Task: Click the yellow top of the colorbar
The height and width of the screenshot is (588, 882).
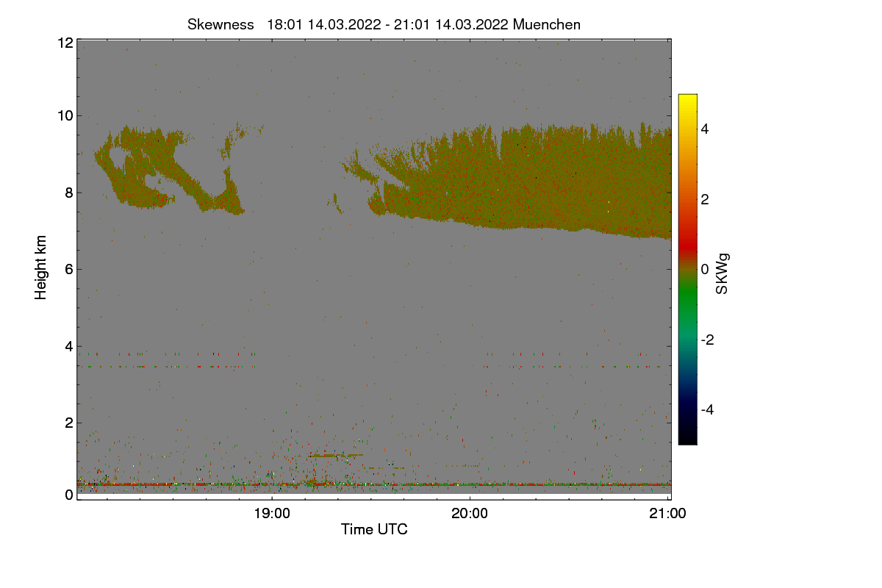Action: 687,101
